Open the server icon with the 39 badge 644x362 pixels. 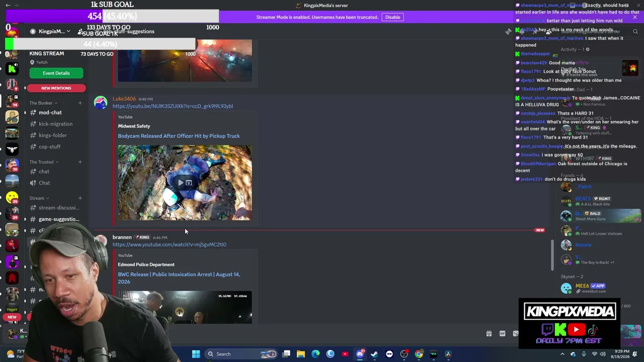[x=12, y=214]
